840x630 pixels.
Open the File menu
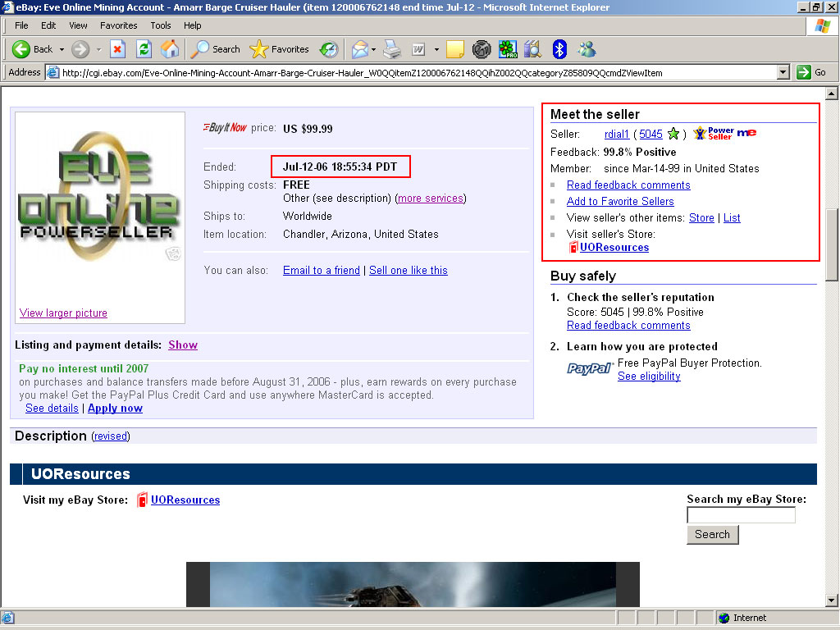[21, 25]
